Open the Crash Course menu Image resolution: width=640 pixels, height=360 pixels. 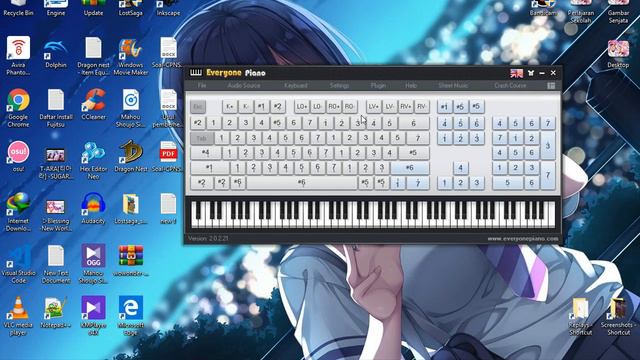pyautogui.click(x=510, y=86)
